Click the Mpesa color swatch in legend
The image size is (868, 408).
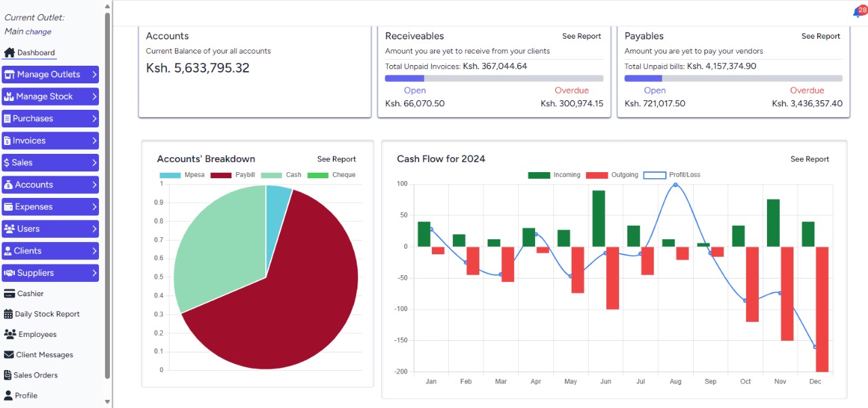pyautogui.click(x=170, y=175)
